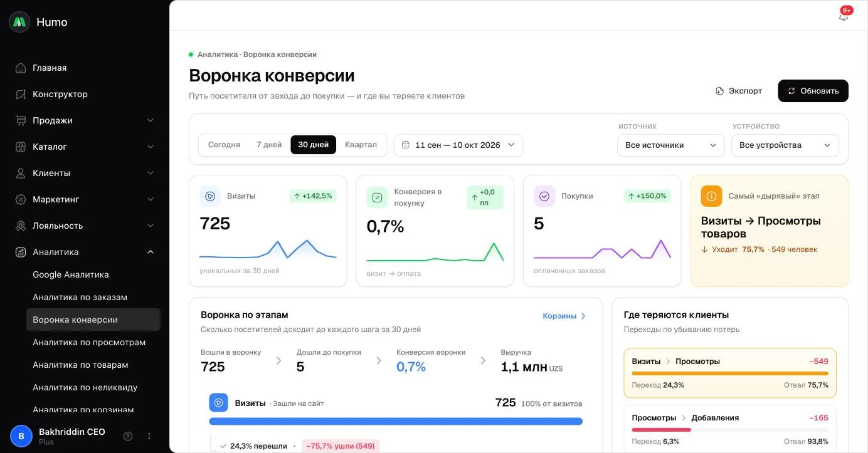This screenshot has height=453, width=868.
Task: Click the orange Визиты-Просмотры transition bar
Action: [730, 373]
